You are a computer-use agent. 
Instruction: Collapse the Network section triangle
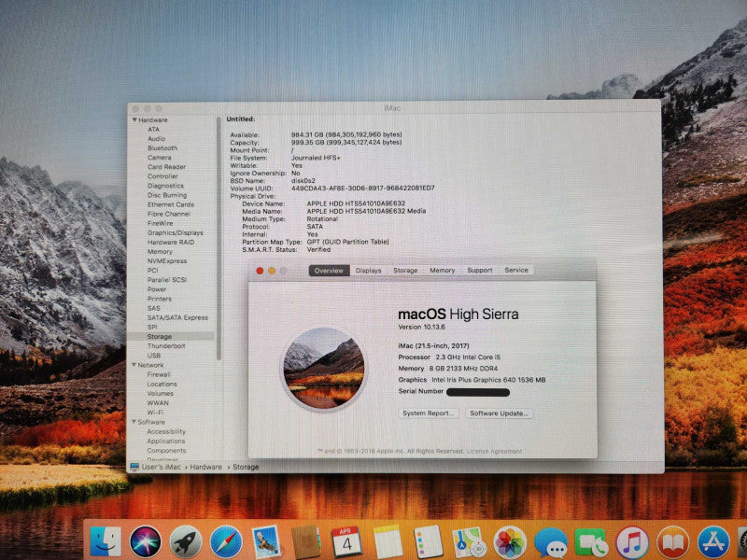(x=134, y=365)
